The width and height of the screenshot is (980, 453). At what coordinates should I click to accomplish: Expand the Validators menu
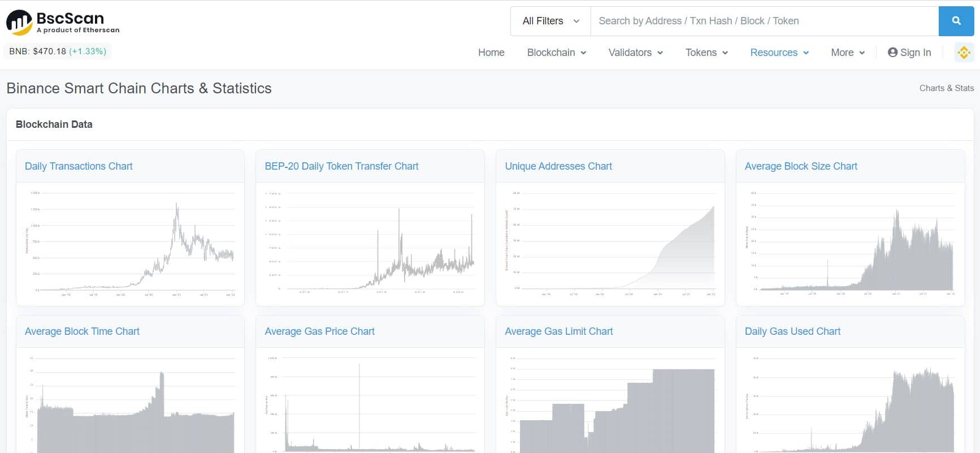coord(636,53)
